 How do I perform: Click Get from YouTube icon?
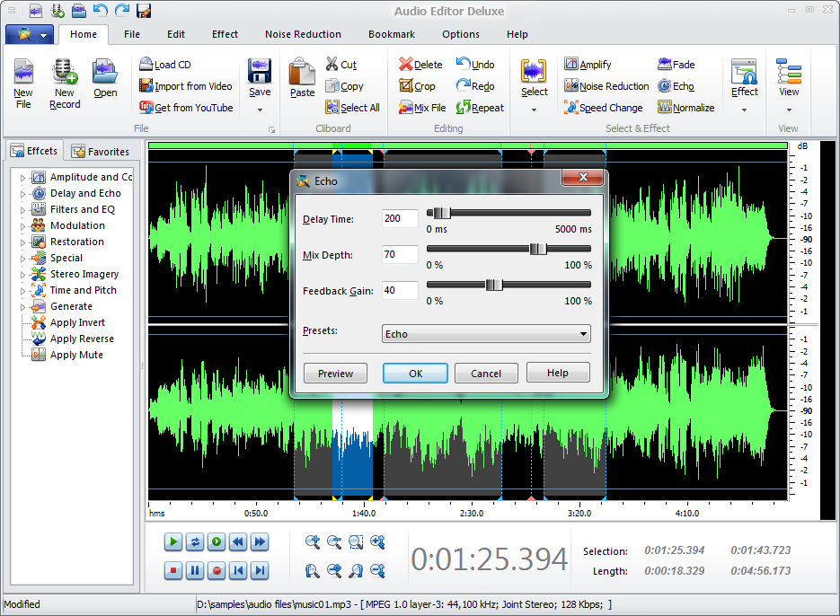(147, 108)
